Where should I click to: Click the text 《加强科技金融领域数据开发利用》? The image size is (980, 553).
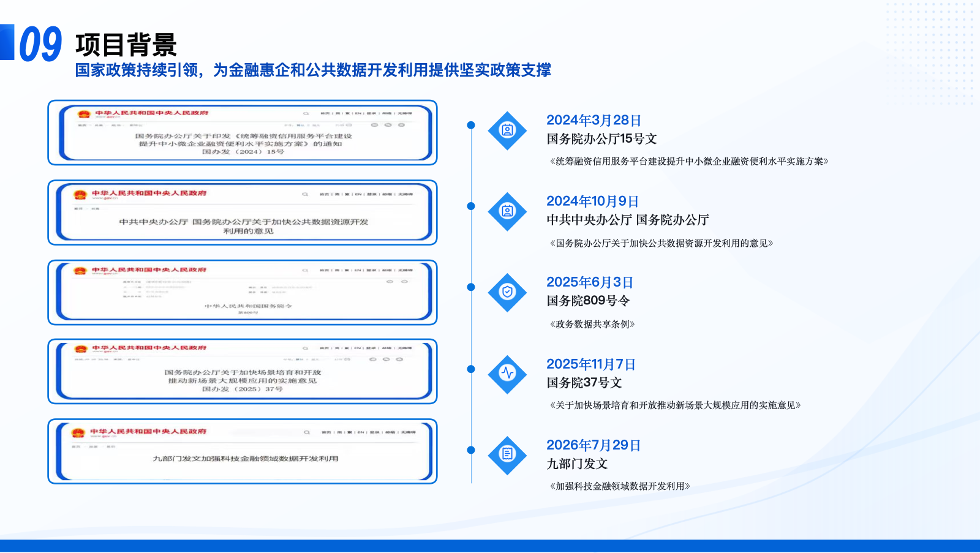click(620, 486)
